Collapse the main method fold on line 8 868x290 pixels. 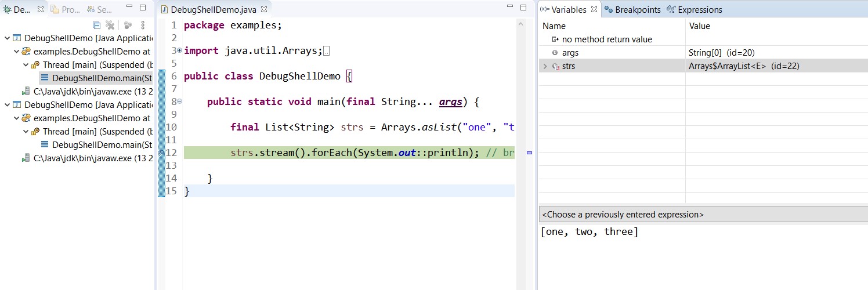(179, 101)
